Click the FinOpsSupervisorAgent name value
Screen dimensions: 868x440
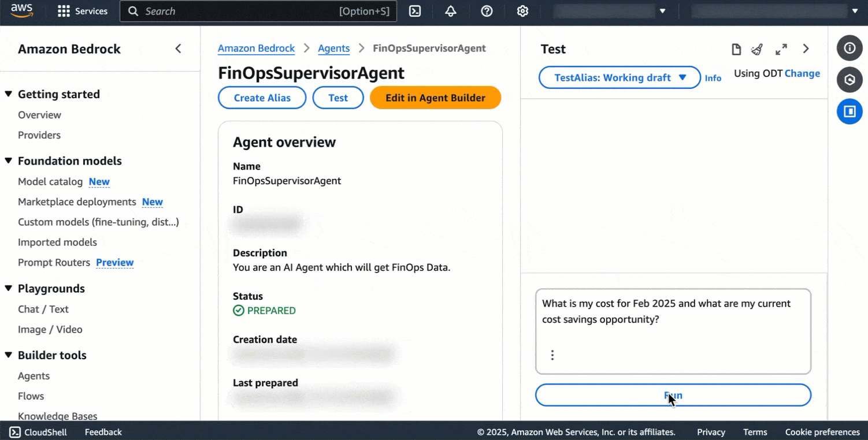tap(287, 181)
